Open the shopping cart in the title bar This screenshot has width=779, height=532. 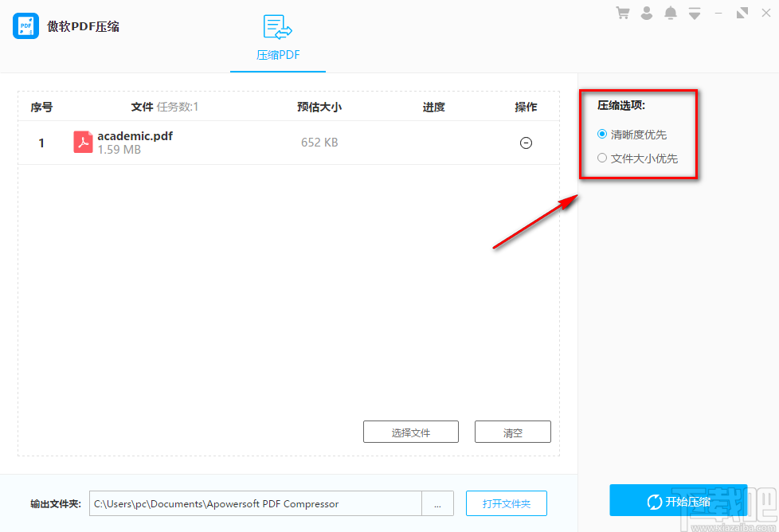[622, 13]
